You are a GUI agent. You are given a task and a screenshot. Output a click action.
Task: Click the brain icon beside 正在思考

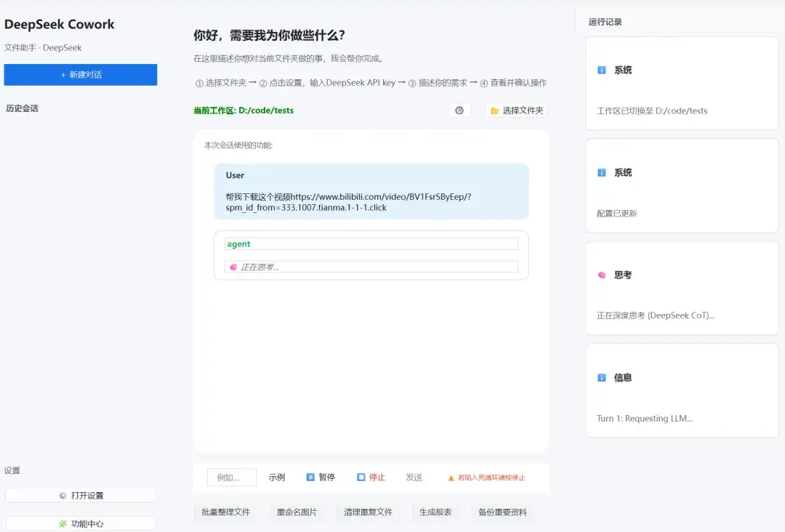click(233, 267)
